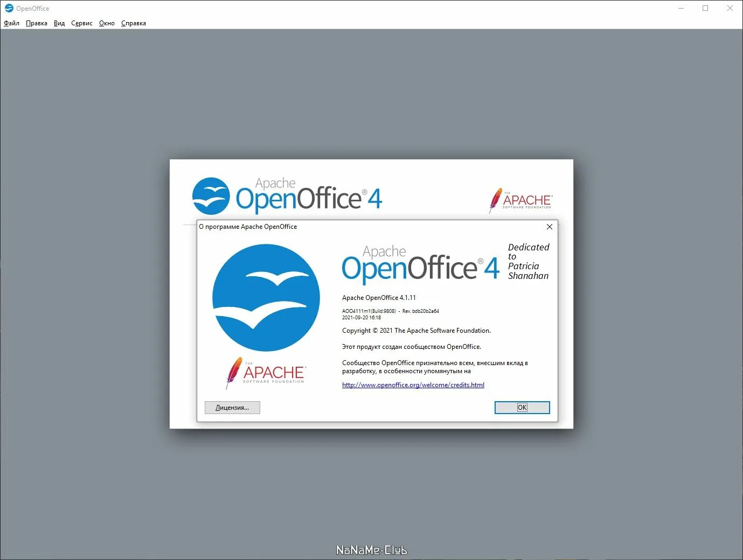Click the Лицензия... button
This screenshot has width=743, height=560.
click(x=232, y=408)
